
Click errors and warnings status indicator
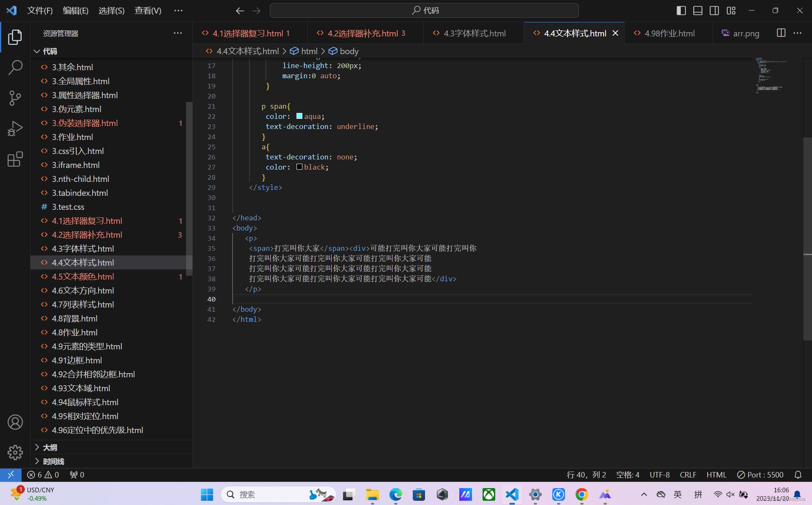pos(43,475)
